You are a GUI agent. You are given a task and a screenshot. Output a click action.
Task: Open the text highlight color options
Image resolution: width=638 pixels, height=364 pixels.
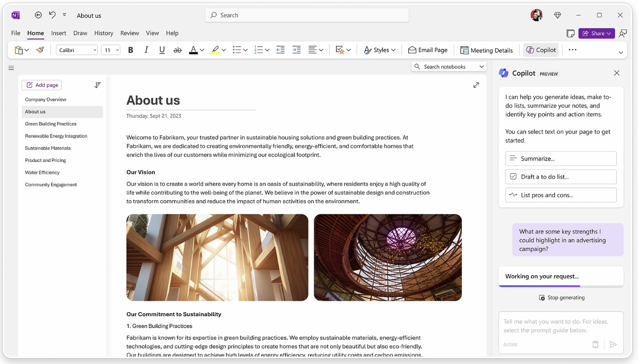(x=224, y=50)
